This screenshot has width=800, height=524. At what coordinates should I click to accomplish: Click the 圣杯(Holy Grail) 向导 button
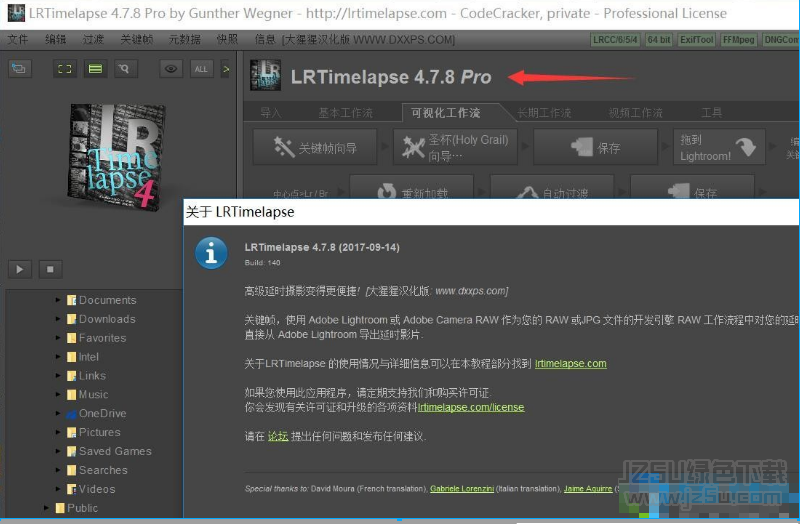click(x=455, y=147)
